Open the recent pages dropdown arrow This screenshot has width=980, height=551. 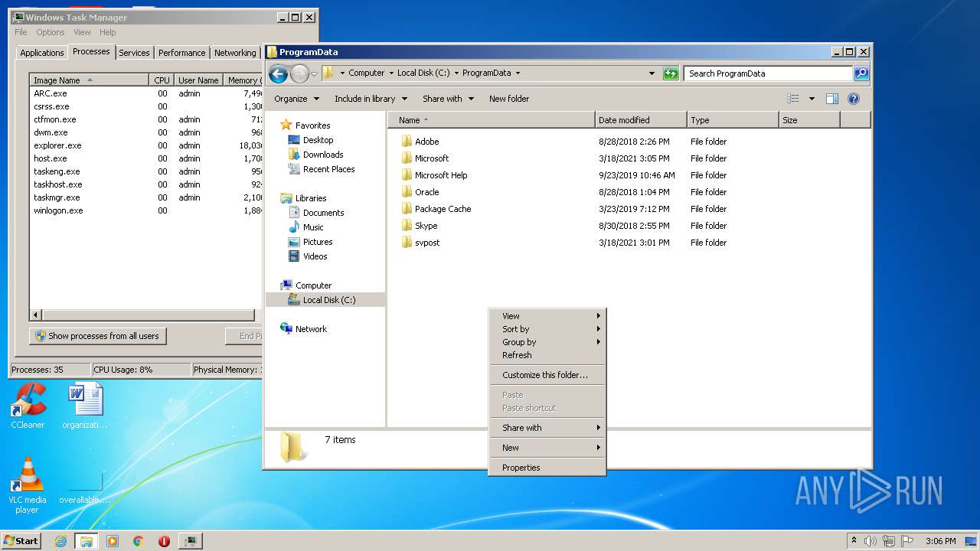click(x=314, y=74)
